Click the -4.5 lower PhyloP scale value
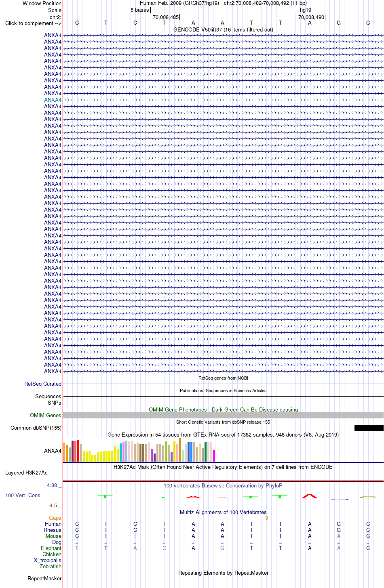Screen dimensions: 384x588 pyautogui.click(x=55, y=506)
